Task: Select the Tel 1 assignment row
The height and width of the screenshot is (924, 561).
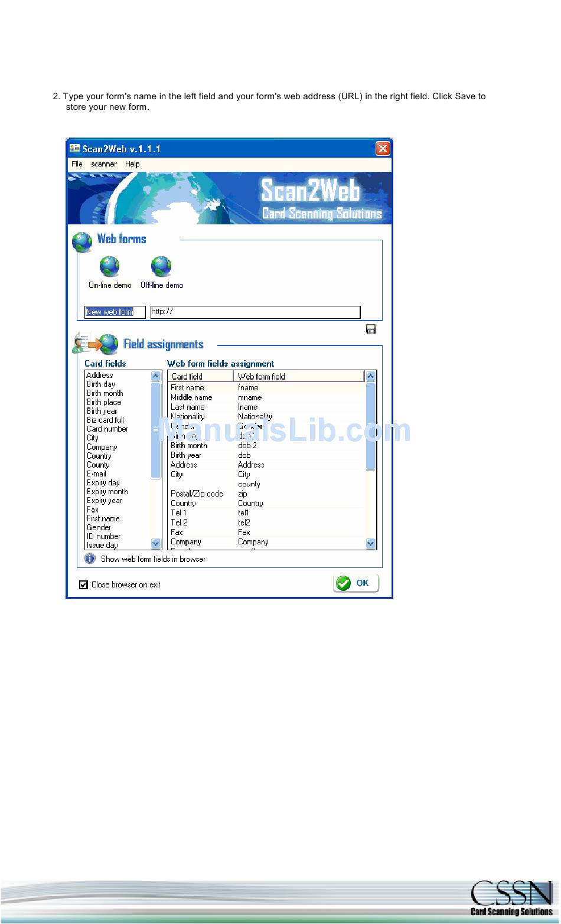Action: tap(266, 513)
